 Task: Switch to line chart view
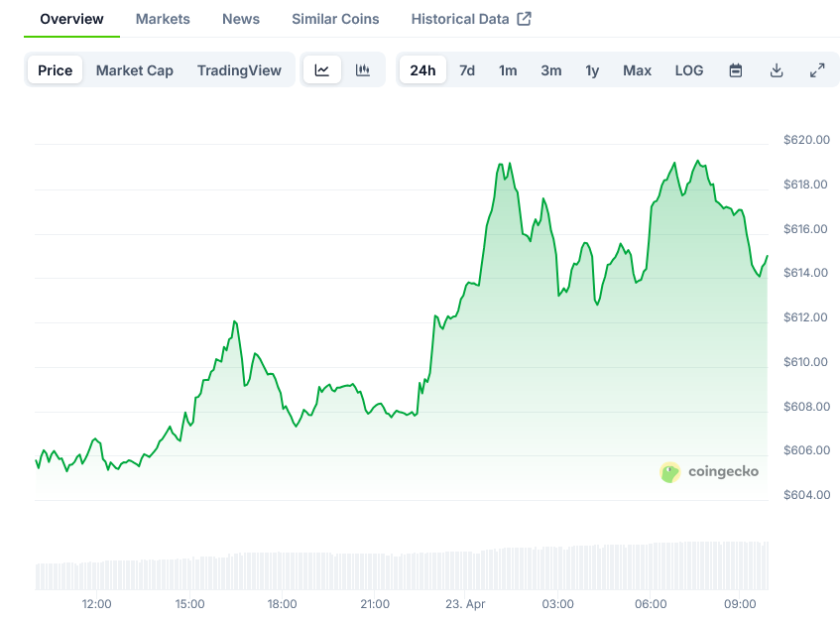(322, 70)
